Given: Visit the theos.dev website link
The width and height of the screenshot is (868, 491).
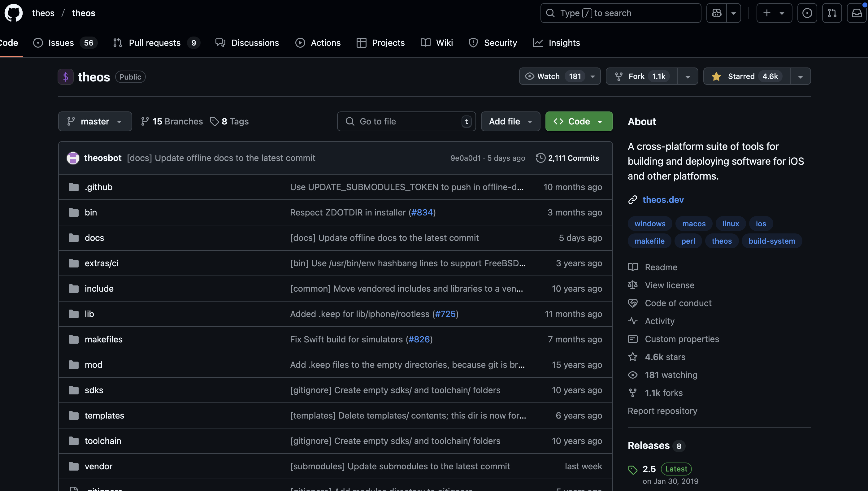Looking at the screenshot, I should pyautogui.click(x=663, y=200).
